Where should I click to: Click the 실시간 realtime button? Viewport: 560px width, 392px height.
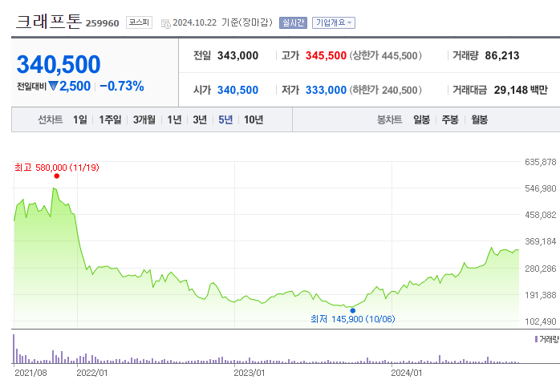point(293,23)
